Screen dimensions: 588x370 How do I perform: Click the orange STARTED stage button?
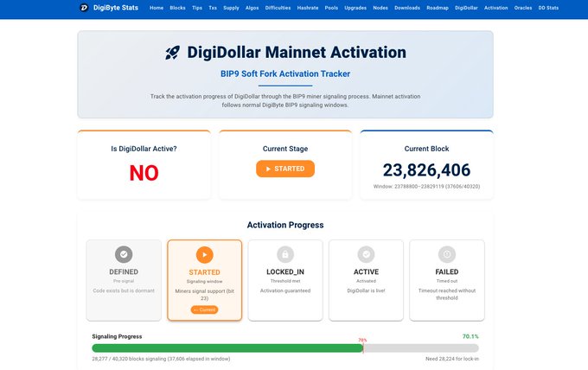tap(285, 169)
